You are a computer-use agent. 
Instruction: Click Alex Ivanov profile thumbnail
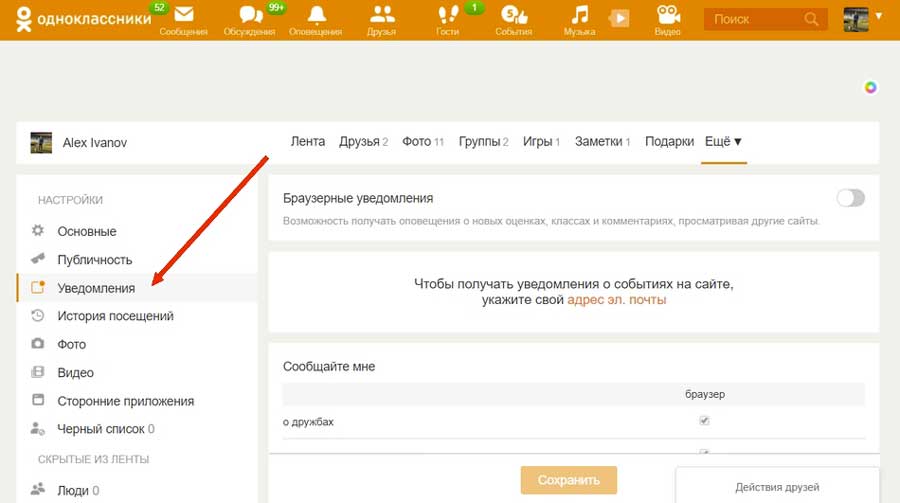click(41, 142)
